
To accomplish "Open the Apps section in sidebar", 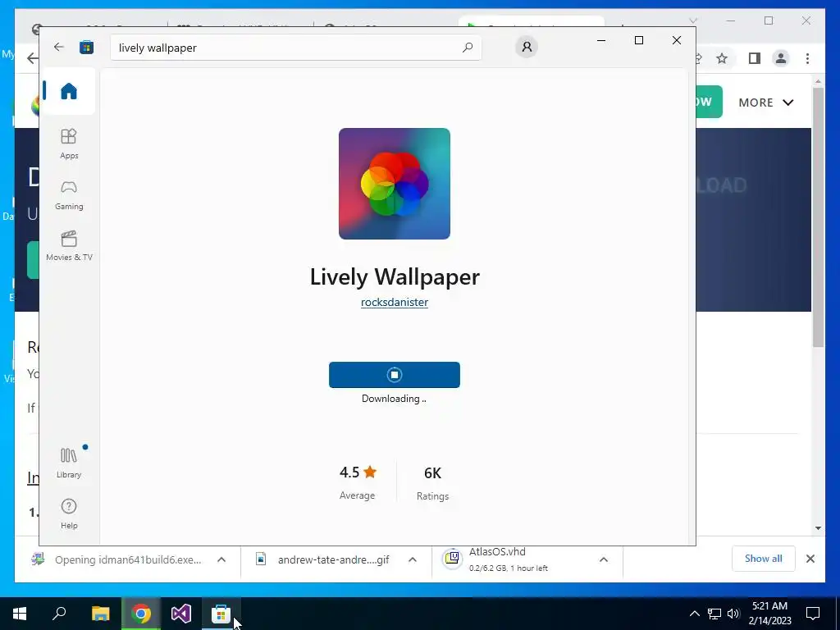I will [x=69, y=144].
